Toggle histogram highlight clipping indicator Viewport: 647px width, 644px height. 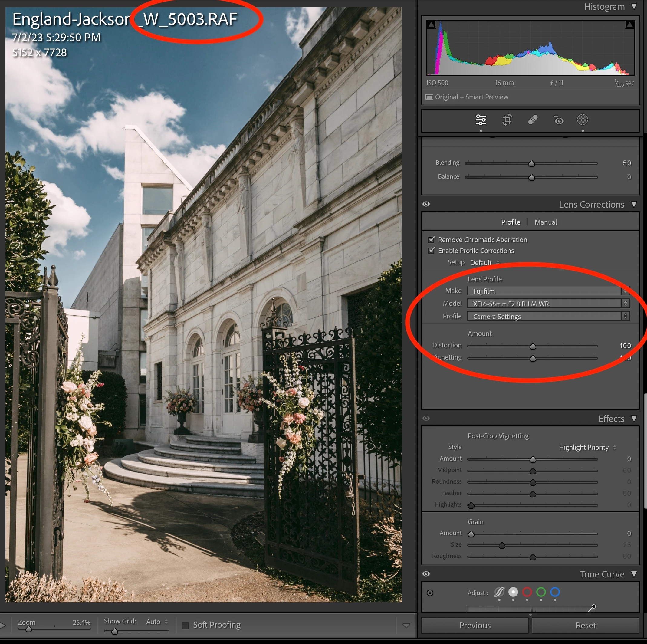(x=629, y=25)
